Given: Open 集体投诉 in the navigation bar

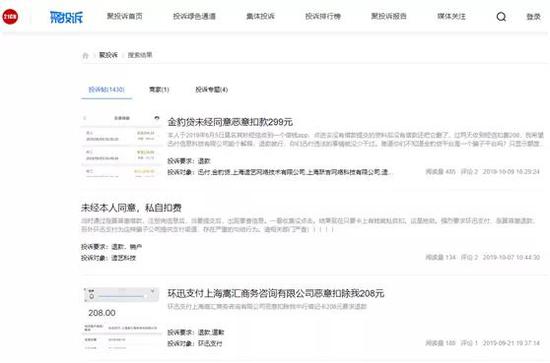Looking at the screenshot, I should [x=260, y=16].
